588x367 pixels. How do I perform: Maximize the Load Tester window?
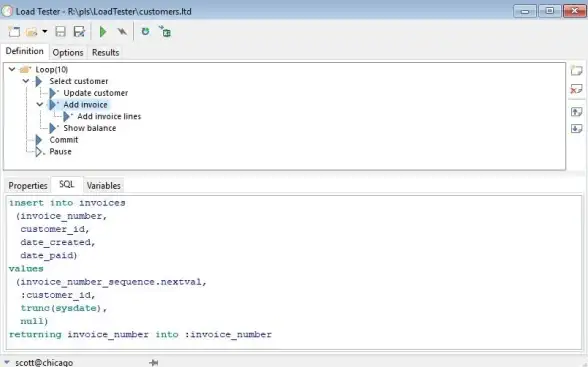coord(550,11)
